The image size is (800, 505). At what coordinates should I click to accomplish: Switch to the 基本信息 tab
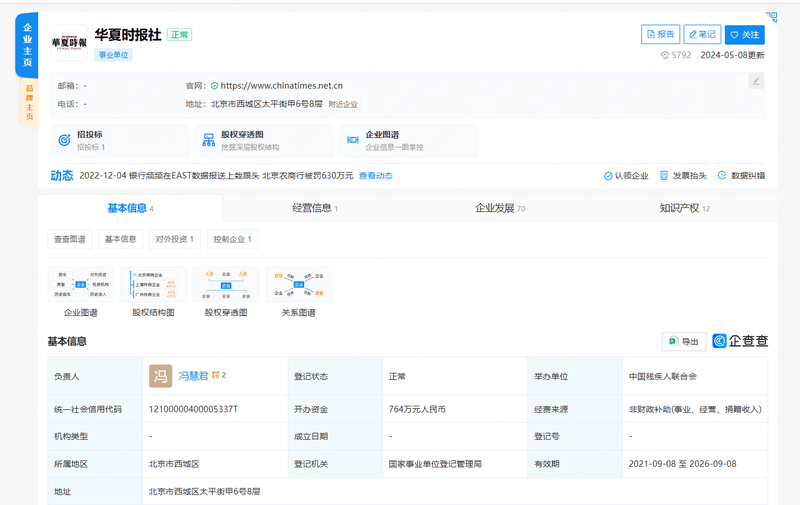pyautogui.click(x=130, y=208)
